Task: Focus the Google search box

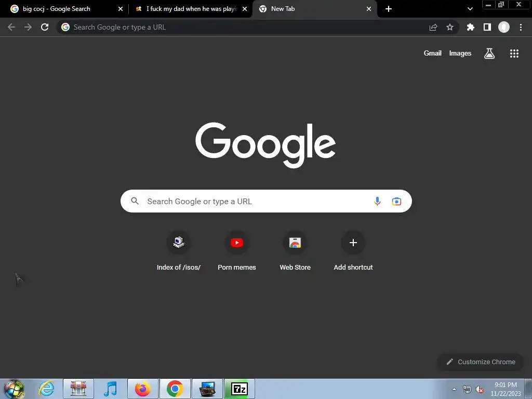Action: pos(266,201)
